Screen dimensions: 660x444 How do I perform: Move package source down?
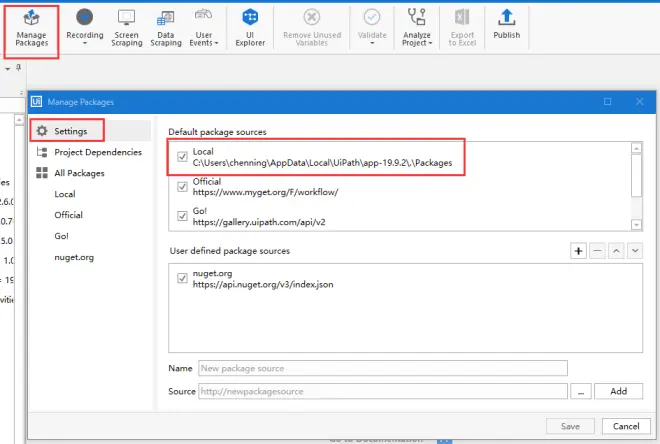[635, 251]
